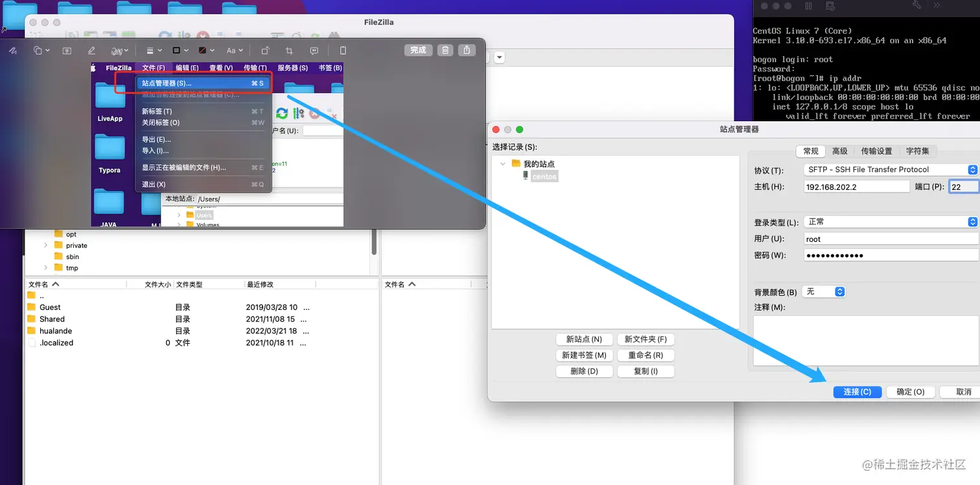Click the share icon in markup toolbar
This screenshot has height=485, width=980.
click(x=467, y=50)
